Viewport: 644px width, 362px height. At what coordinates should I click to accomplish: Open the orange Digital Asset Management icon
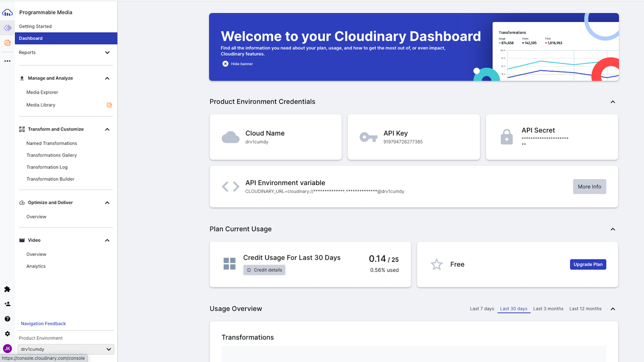tap(7, 43)
